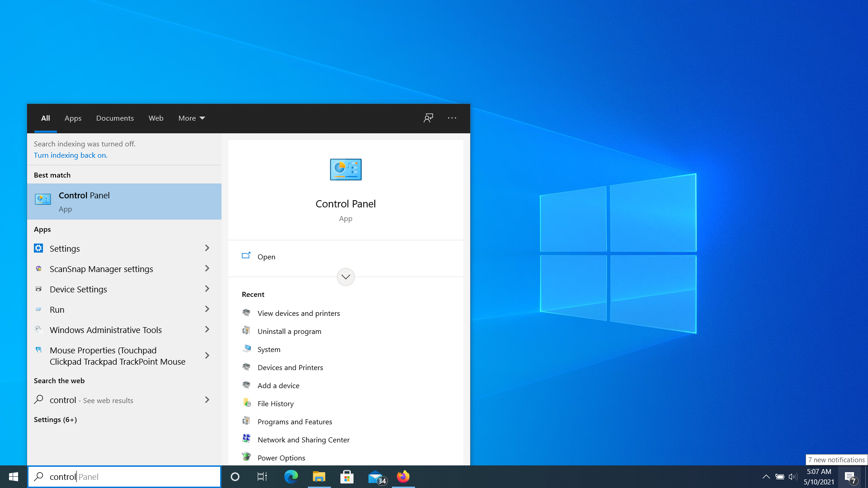Show hidden system tray icons
Viewport: 868px width, 488px height.
click(x=766, y=477)
